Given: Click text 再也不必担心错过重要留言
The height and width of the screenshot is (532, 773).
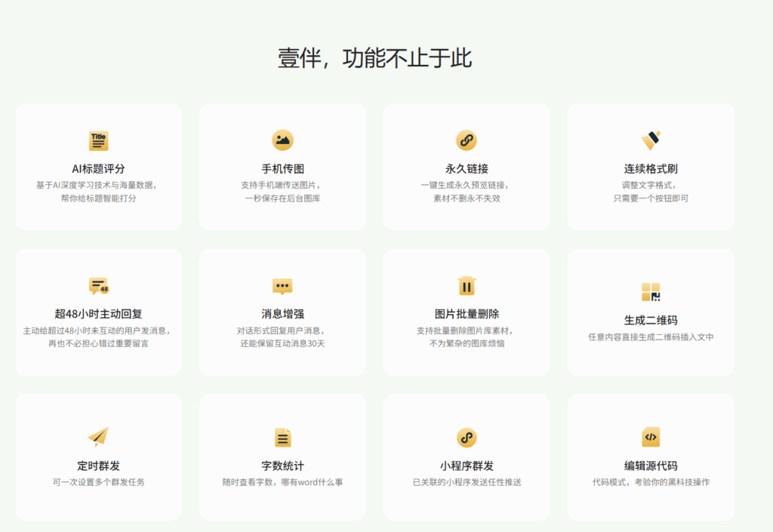Looking at the screenshot, I should pyautogui.click(x=99, y=343).
